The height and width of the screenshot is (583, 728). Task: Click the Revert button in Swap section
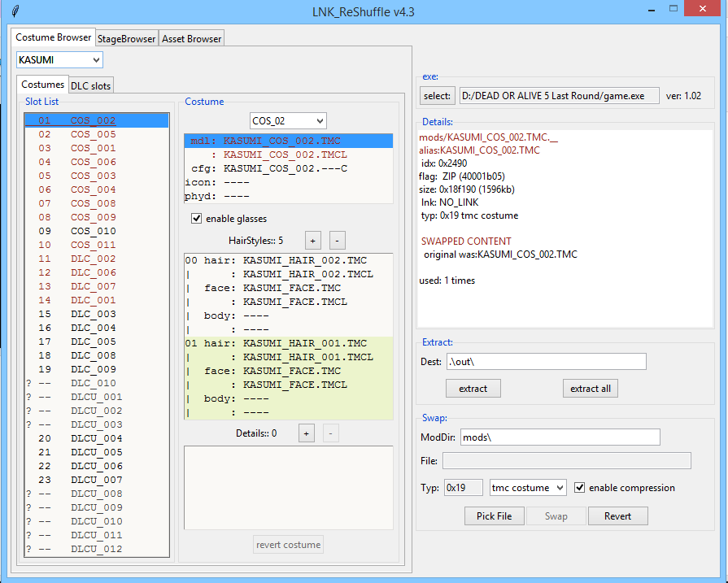617,516
